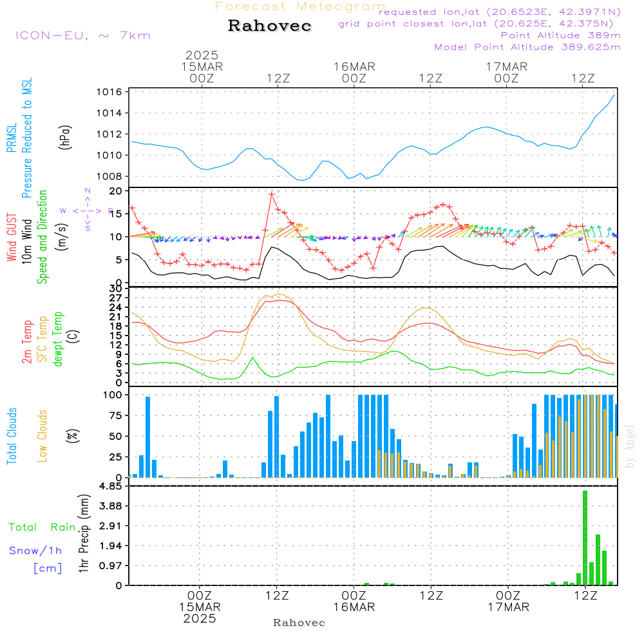Click the '[cm]' snow unit label
644x644 pixels.
pos(48,569)
